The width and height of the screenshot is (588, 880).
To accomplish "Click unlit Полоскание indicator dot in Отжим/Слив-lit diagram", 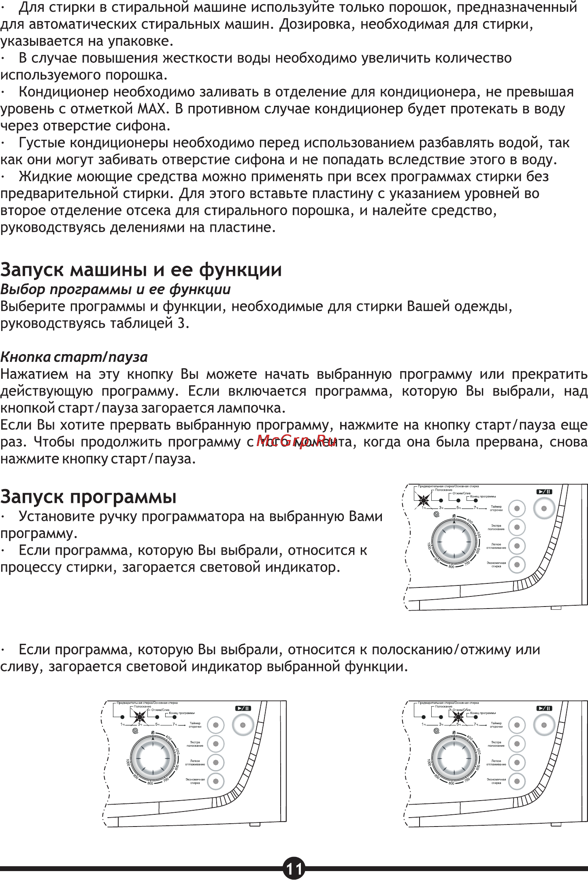I will (441, 717).
